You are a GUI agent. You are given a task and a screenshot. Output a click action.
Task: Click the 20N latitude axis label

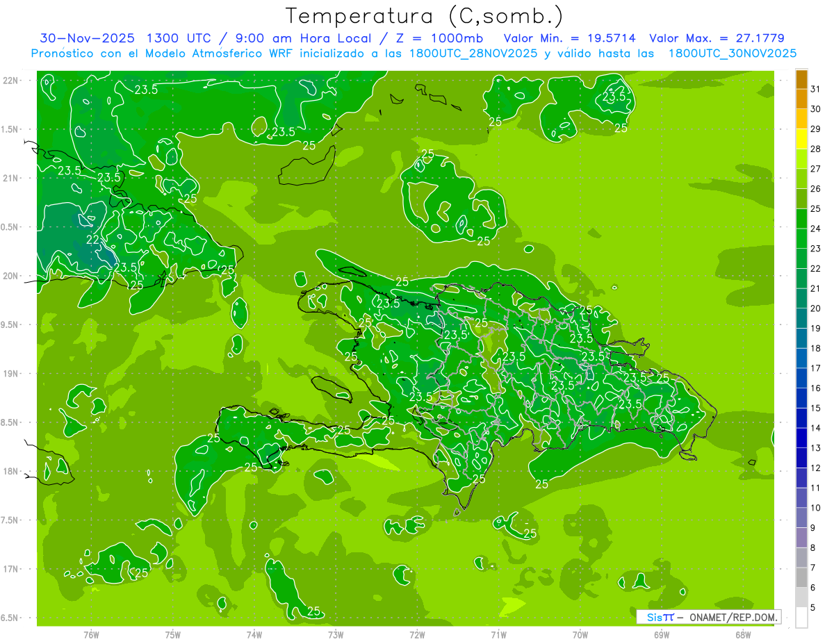pos(10,276)
